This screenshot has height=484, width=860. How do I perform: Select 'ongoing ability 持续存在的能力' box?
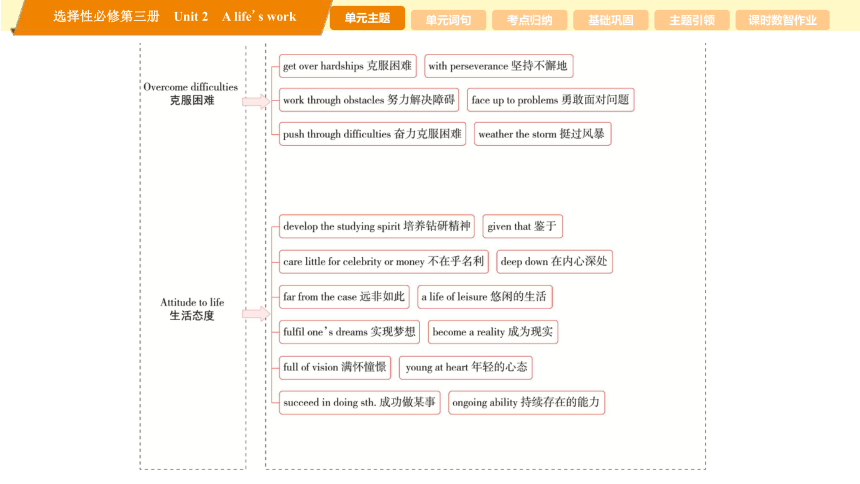[x=527, y=402]
